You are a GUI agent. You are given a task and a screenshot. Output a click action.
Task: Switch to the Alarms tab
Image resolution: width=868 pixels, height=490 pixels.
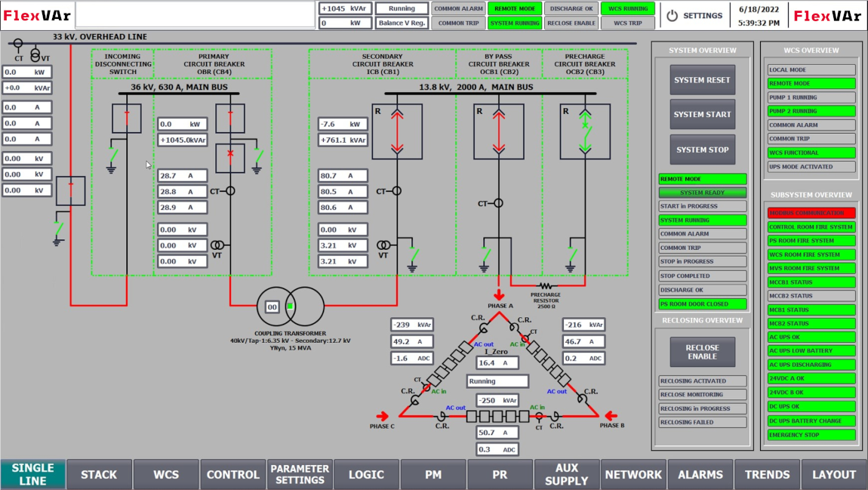(700, 474)
